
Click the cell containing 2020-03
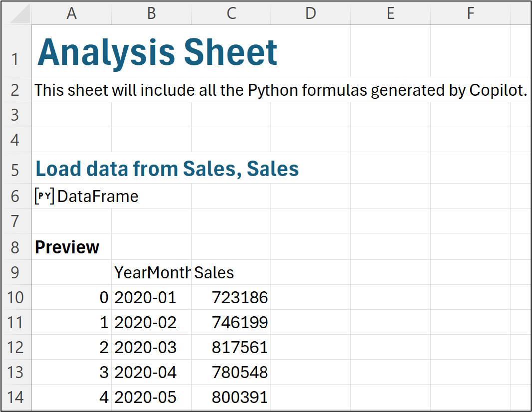146,347
